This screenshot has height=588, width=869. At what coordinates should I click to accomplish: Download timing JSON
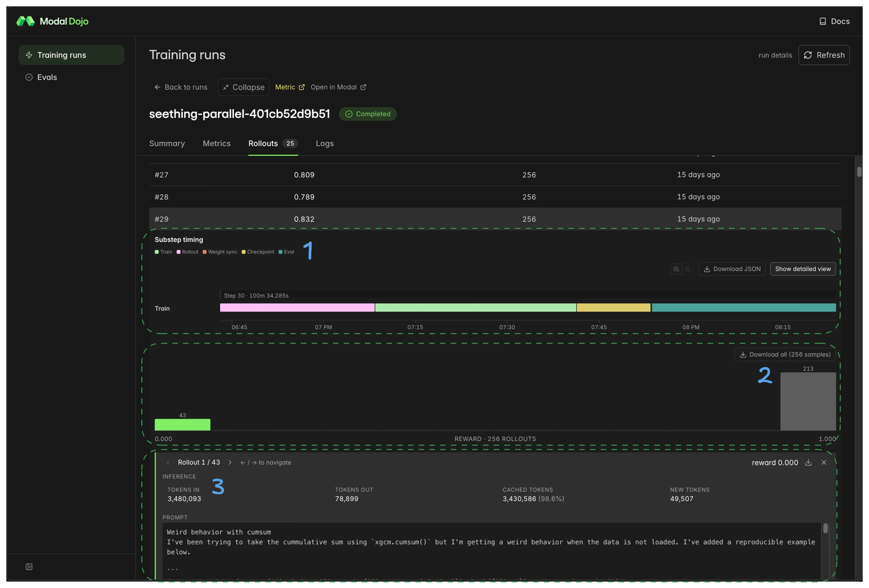tap(732, 269)
